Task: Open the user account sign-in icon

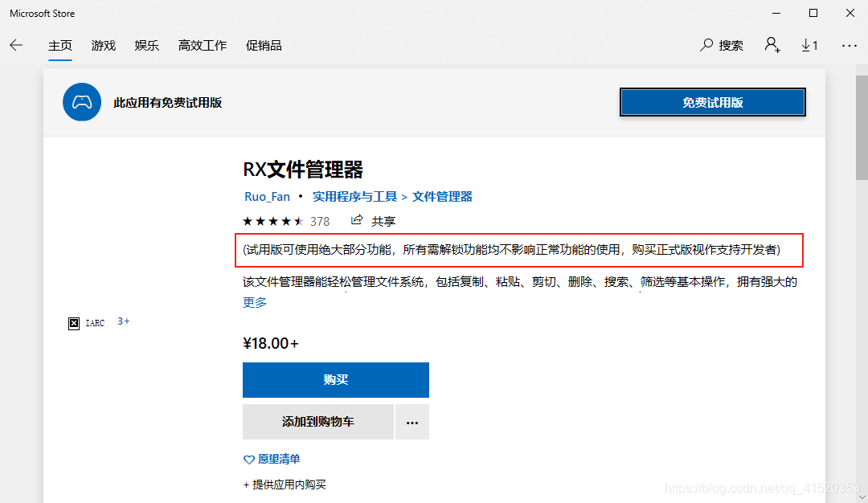Action: point(772,45)
